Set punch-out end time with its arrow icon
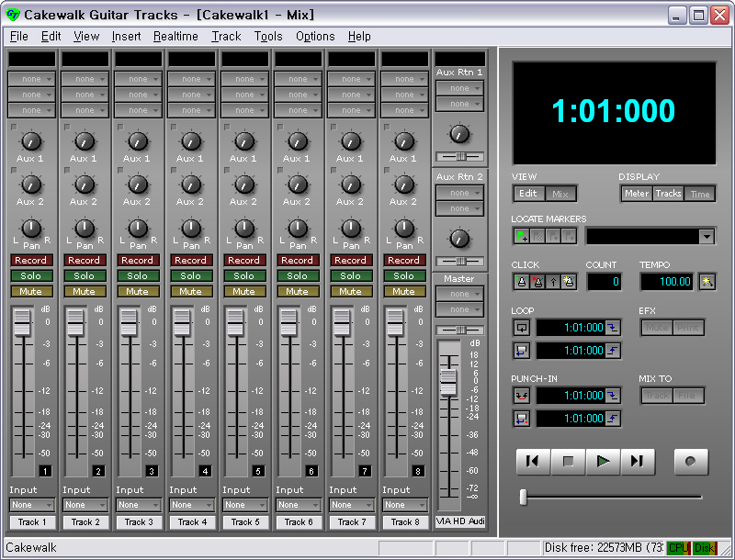 [612, 418]
